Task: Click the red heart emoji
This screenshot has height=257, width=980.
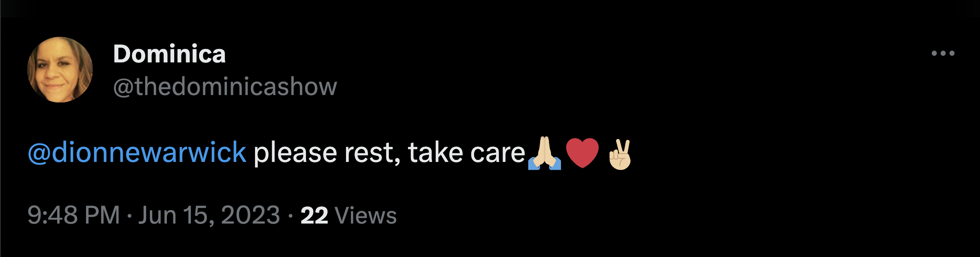Action: [x=582, y=153]
